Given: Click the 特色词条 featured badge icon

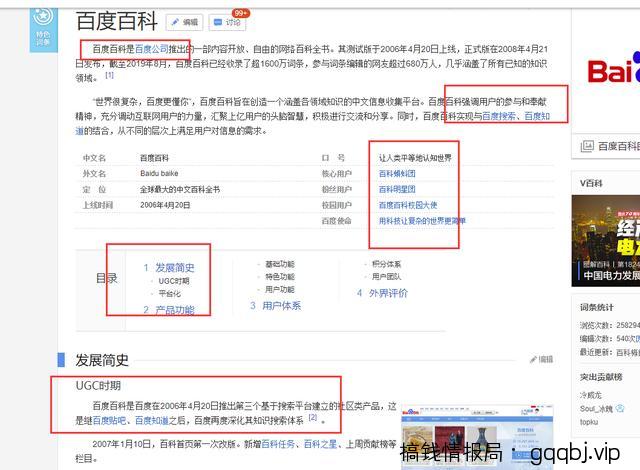Looking at the screenshot, I should pos(43,29).
